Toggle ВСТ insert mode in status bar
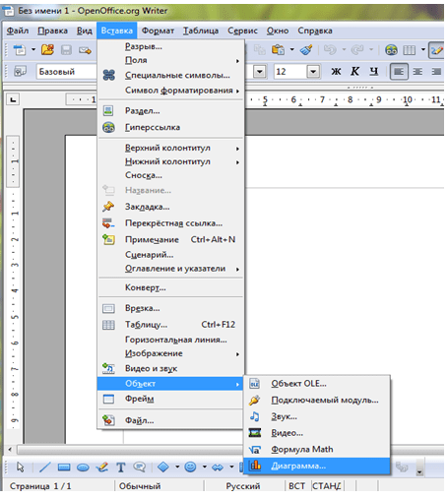 [296, 486]
